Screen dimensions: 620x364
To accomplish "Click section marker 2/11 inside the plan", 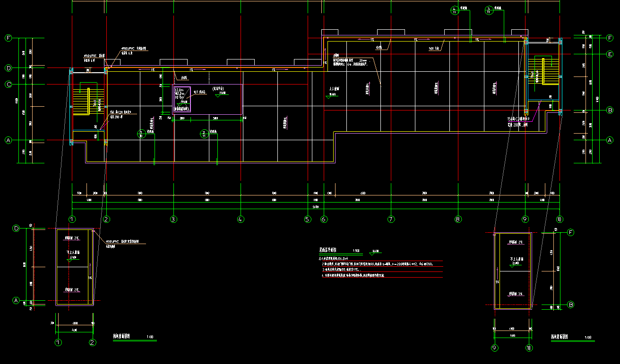I will [x=204, y=134].
